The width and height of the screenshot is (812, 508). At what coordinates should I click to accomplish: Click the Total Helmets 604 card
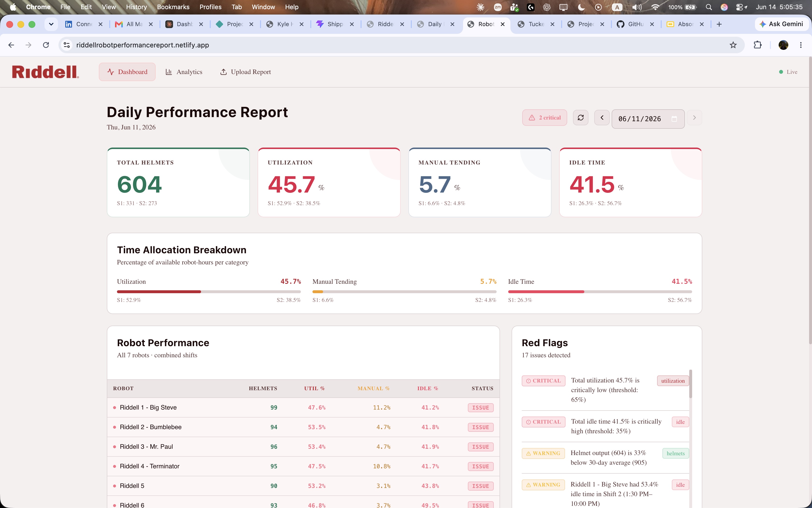click(178, 182)
